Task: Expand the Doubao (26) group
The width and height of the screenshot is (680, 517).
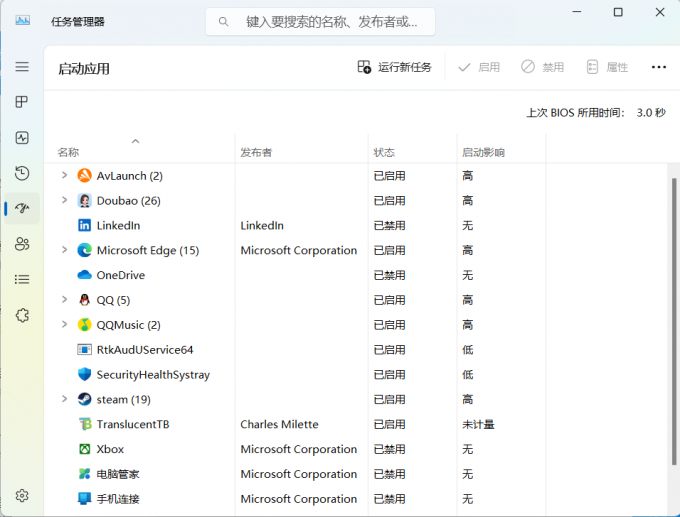Action: pos(65,200)
